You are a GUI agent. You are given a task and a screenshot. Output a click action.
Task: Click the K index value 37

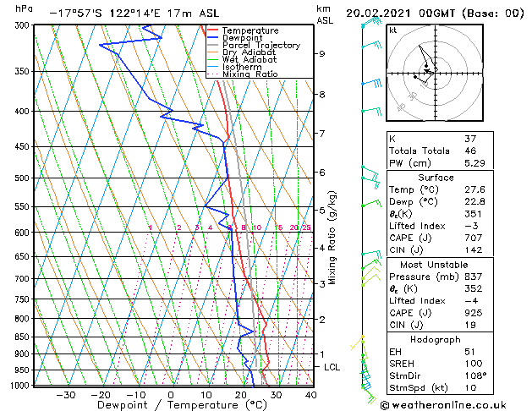470,139
